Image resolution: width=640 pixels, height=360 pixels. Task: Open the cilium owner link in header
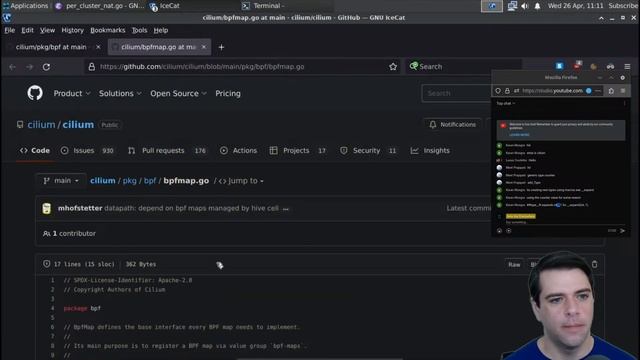pyautogui.click(x=41, y=124)
